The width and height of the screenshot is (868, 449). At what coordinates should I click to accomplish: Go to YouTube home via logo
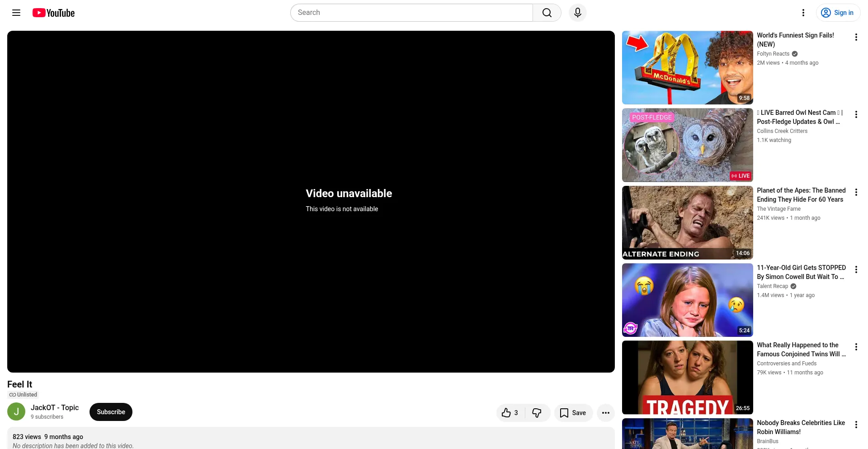pyautogui.click(x=54, y=13)
